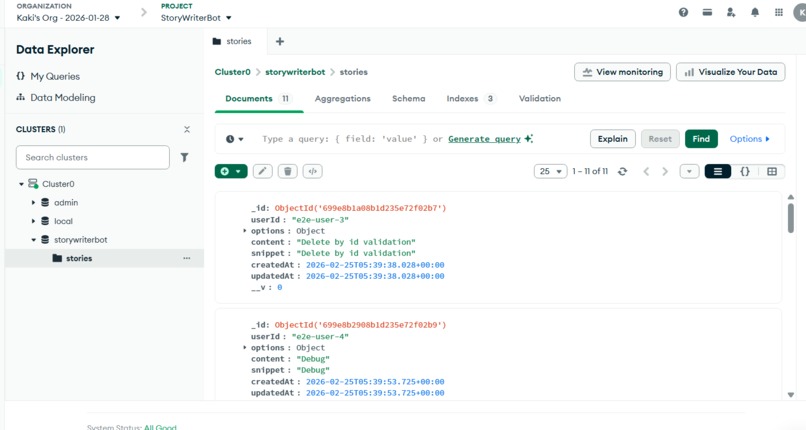Viewport: 806px width, 430px height.
Task: Open the expand options dropdown next to pagination
Action: tap(689, 172)
